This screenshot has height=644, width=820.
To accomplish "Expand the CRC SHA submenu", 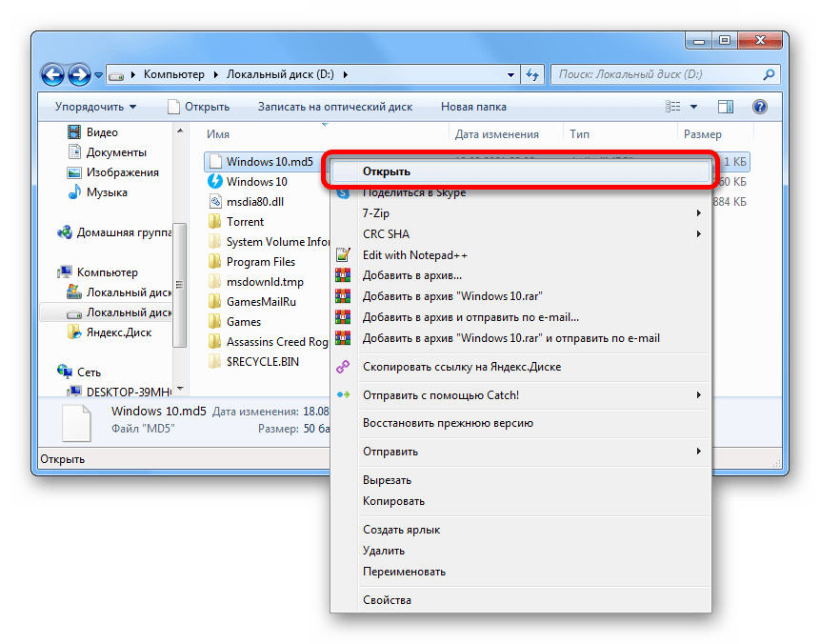I will click(x=520, y=234).
